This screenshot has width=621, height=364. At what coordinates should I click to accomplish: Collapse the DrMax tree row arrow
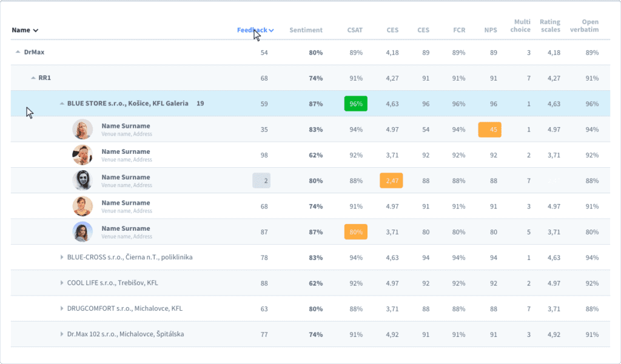pos(18,53)
